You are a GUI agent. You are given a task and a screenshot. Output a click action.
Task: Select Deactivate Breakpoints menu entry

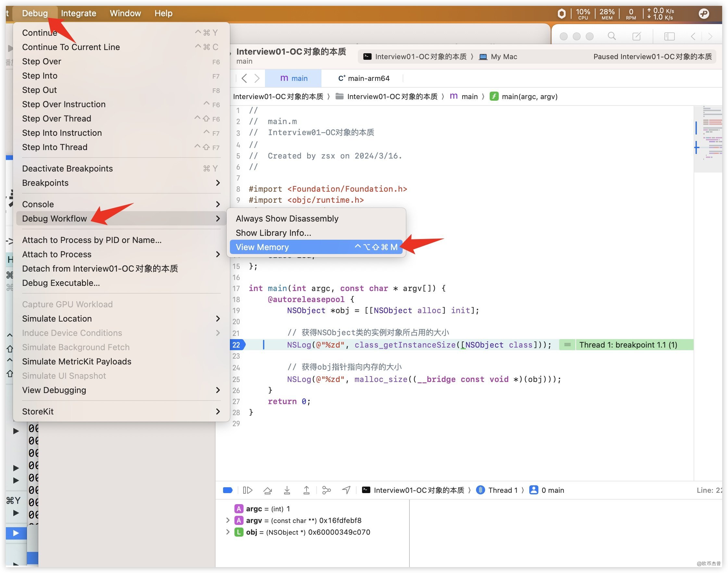[x=67, y=168]
